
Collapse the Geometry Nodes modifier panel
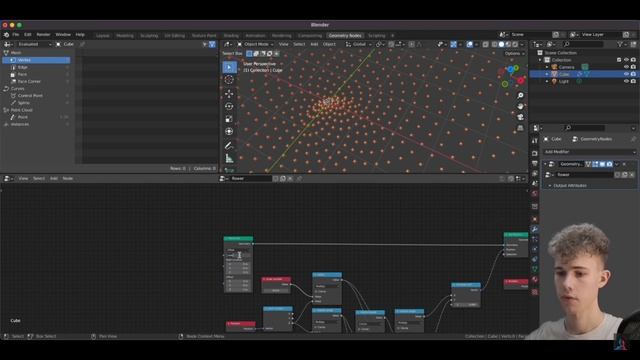tap(545, 164)
